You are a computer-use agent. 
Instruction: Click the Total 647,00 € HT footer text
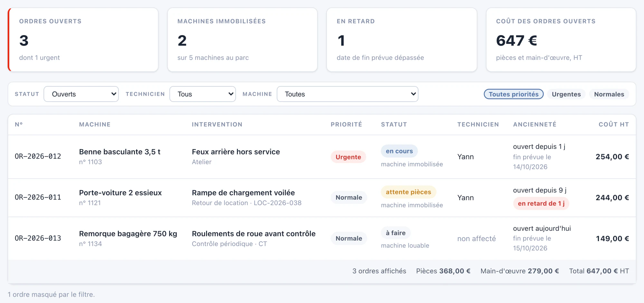[599, 271]
